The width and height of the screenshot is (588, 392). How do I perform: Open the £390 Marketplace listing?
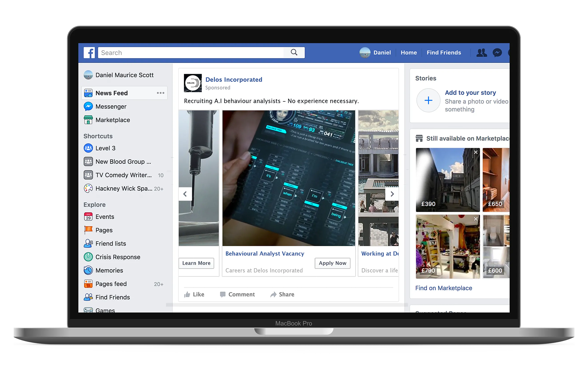(x=448, y=180)
